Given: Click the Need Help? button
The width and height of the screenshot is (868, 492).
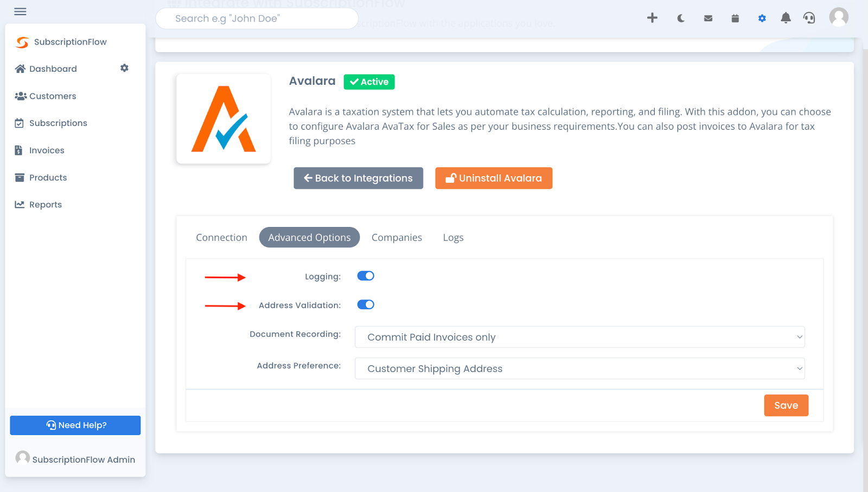Looking at the screenshot, I should click(x=75, y=425).
